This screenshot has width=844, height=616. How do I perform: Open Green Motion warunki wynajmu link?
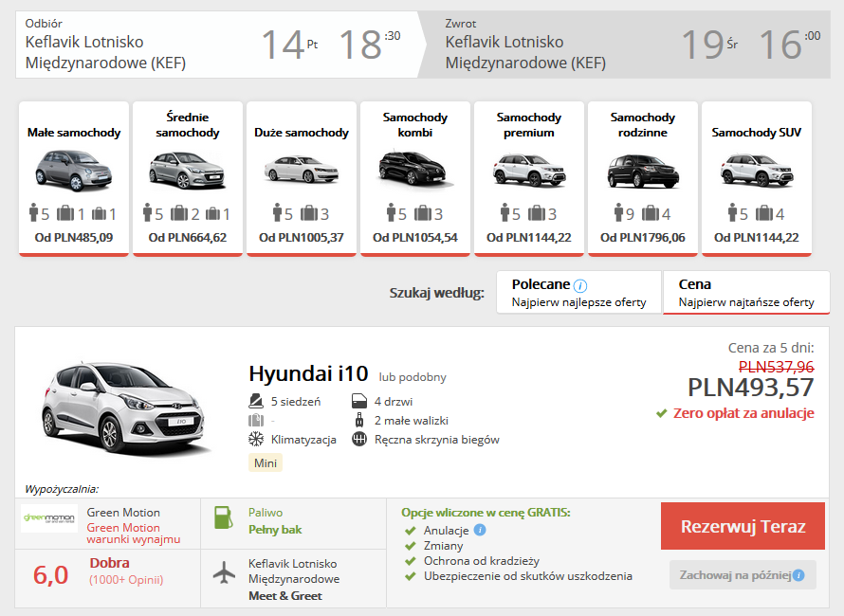pyautogui.click(x=134, y=534)
